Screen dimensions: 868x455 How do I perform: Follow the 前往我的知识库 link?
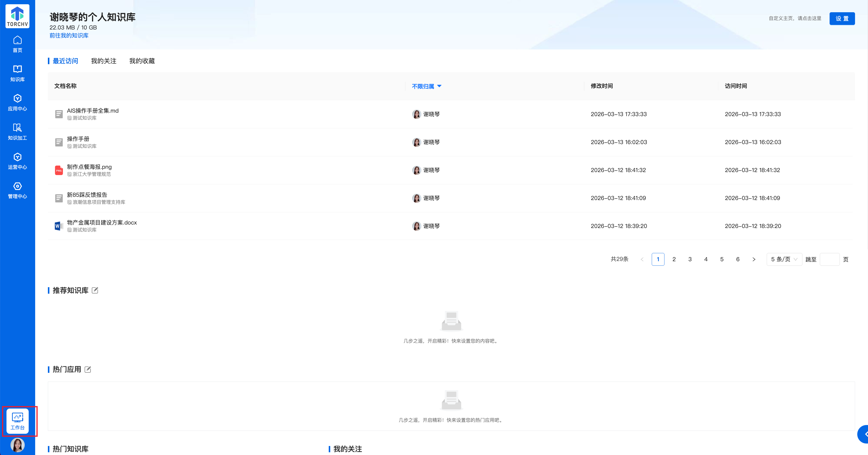69,36
